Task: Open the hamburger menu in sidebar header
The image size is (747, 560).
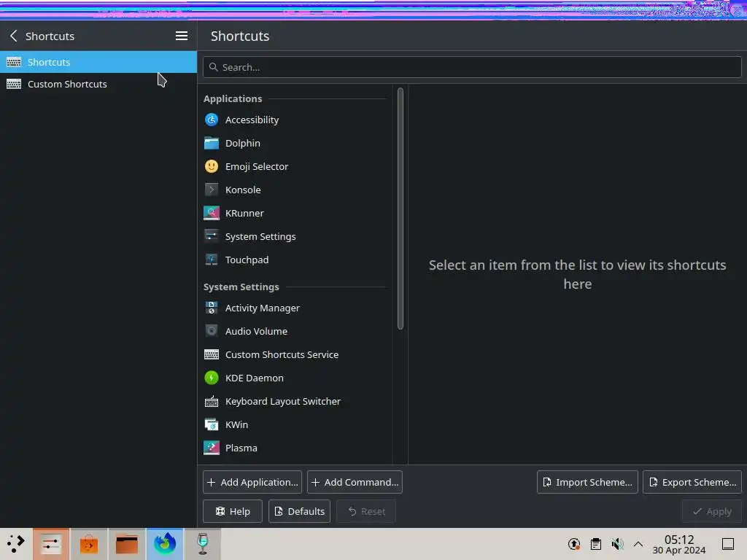Action: pos(182,36)
